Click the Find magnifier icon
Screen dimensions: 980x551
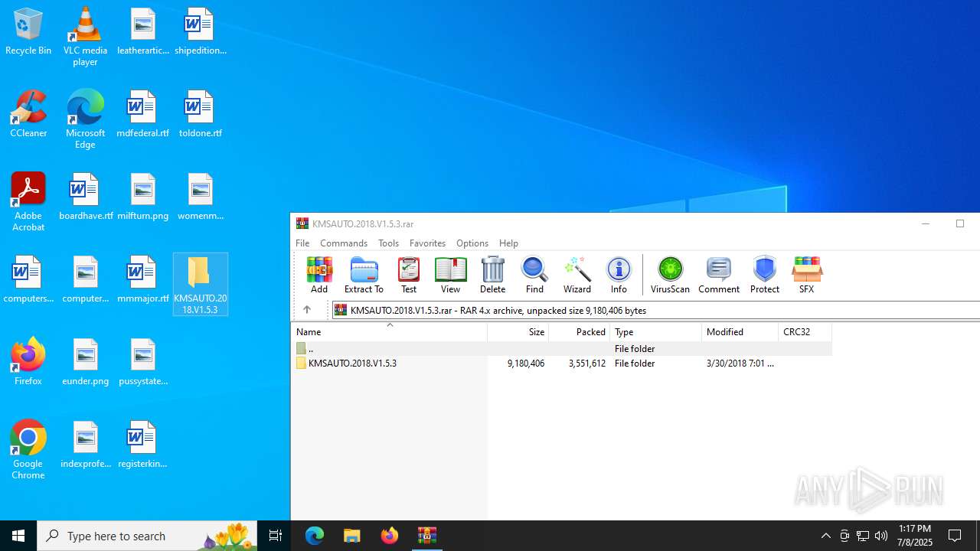pyautogui.click(x=534, y=275)
